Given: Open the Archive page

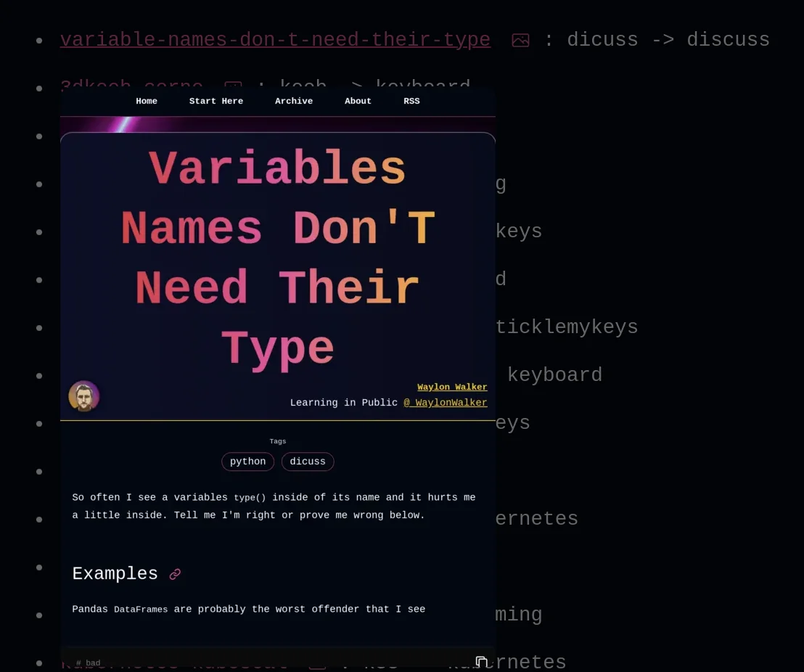Looking at the screenshot, I should pyautogui.click(x=294, y=101).
